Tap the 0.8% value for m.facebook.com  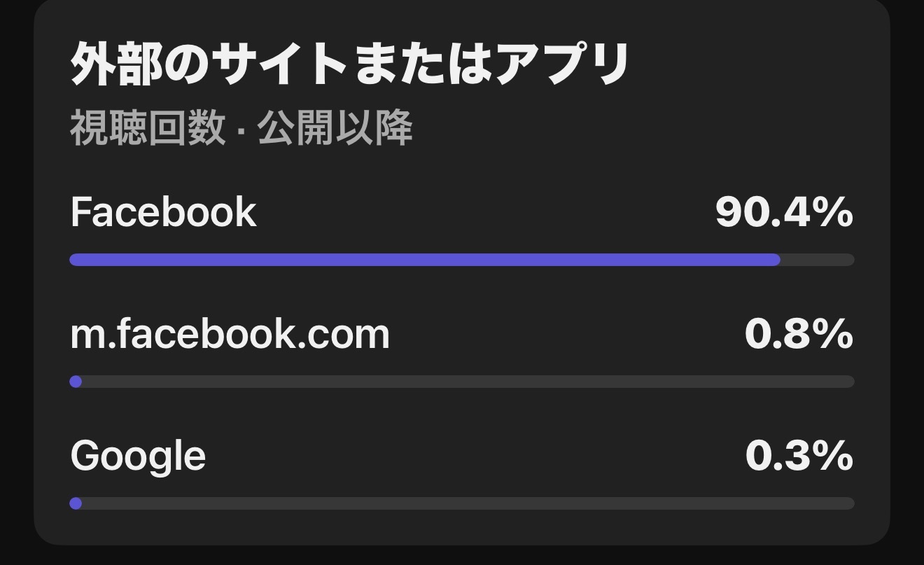[799, 334]
